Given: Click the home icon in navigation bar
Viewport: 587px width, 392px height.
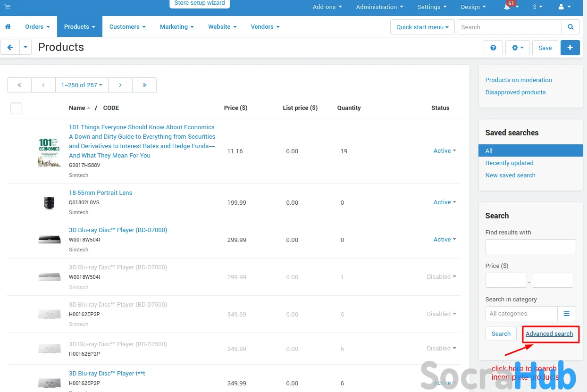Looking at the screenshot, I should point(8,27).
